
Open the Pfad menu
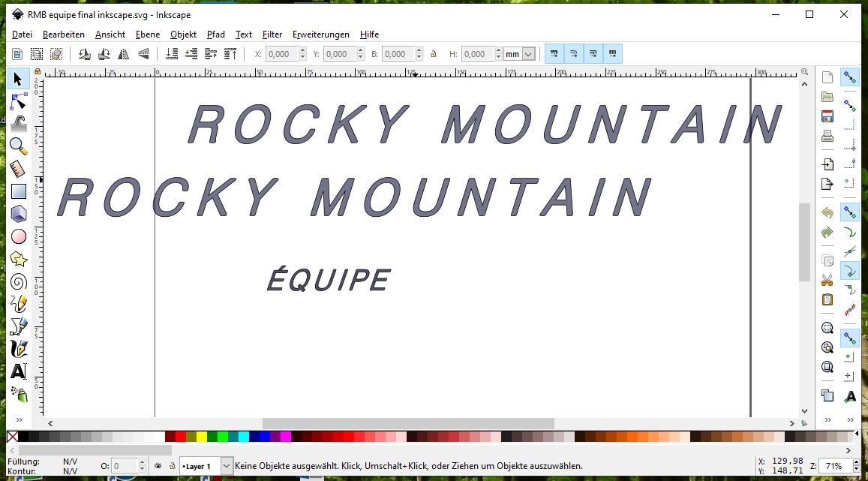(x=215, y=35)
